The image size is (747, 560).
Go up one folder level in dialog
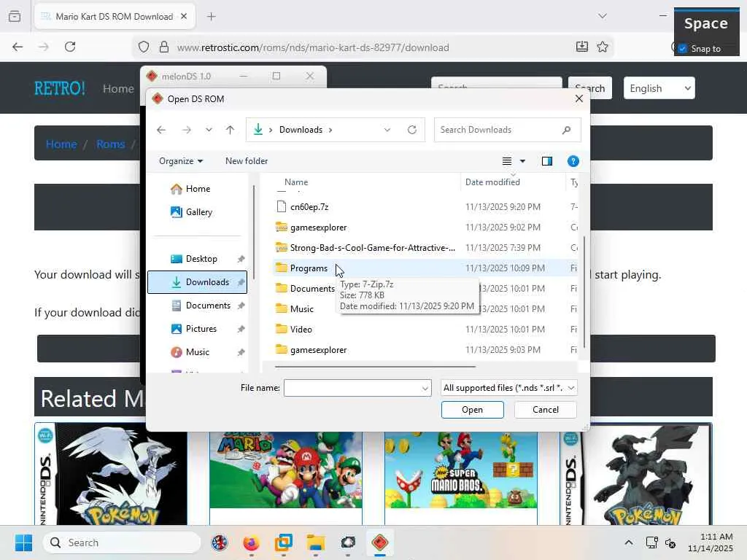pyautogui.click(x=230, y=130)
